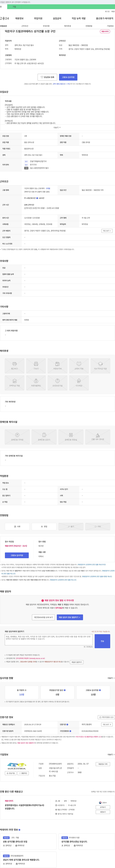The height and width of the screenshot is (868, 115).
Task: Click 채용현황 이력 button
Action: 103,764
